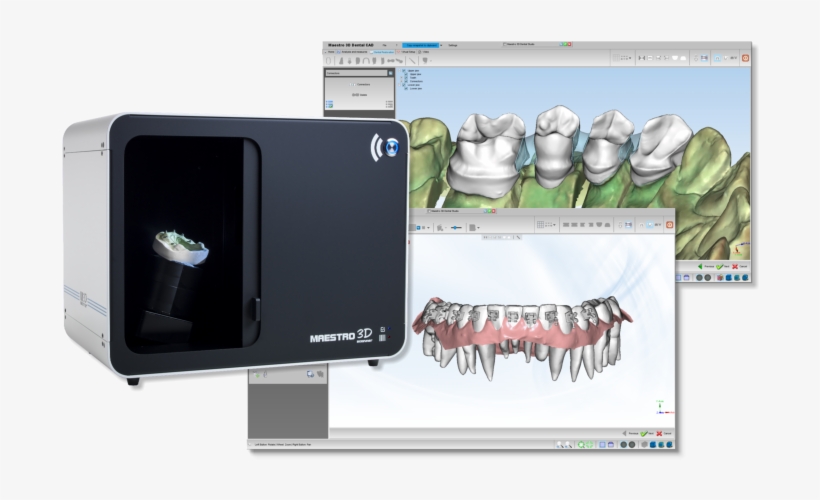
Task: Click Next checkmark in the Dental CAD window
Action: pyautogui.click(x=723, y=267)
